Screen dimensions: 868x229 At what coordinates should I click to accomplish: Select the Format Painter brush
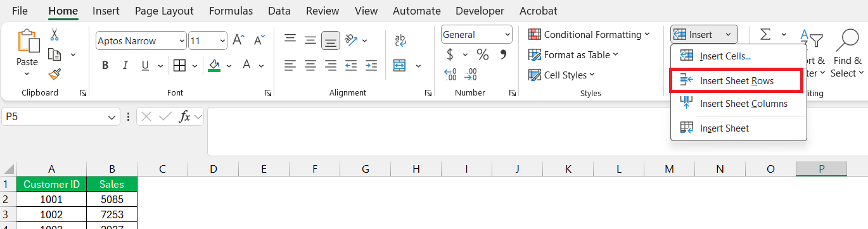coord(54,74)
